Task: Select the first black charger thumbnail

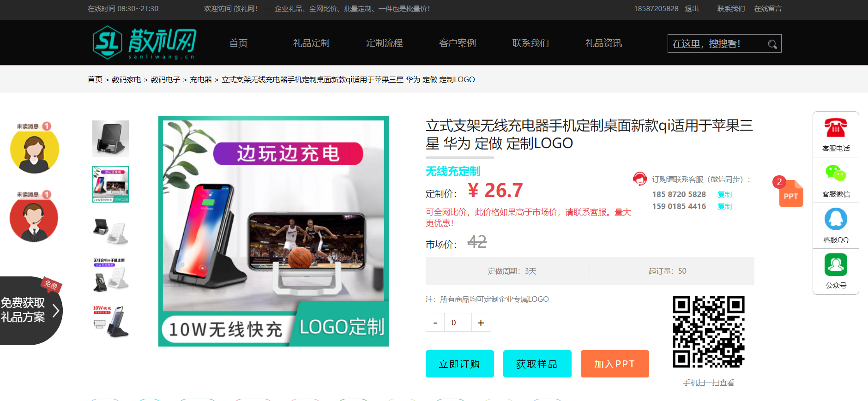Action: 110,138
